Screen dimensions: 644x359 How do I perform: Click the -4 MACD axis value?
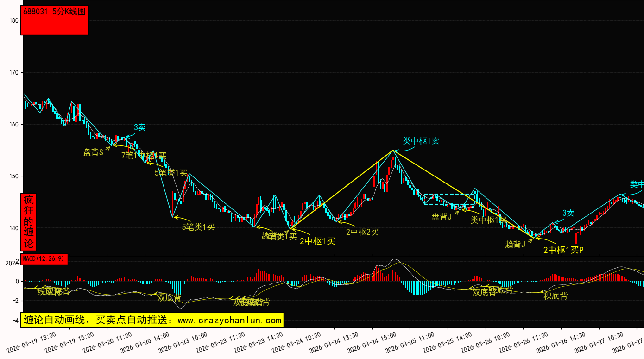point(16,321)
